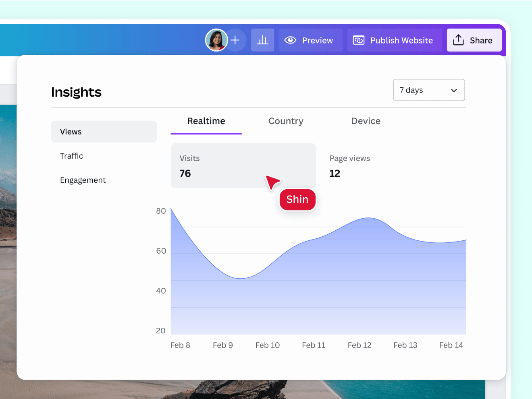Click the eye icon on Preview
The image size is (532, 399).
click(290, 40)
